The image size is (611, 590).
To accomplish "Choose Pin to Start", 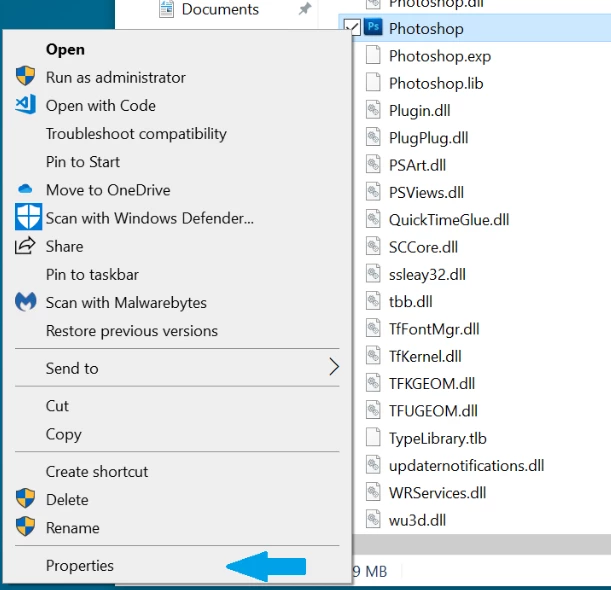I will (83, 162).
